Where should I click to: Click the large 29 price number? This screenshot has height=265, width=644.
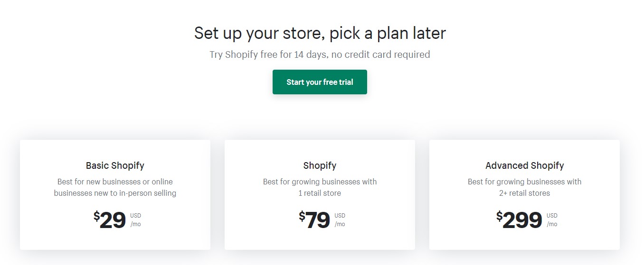(x=113, y=220)
